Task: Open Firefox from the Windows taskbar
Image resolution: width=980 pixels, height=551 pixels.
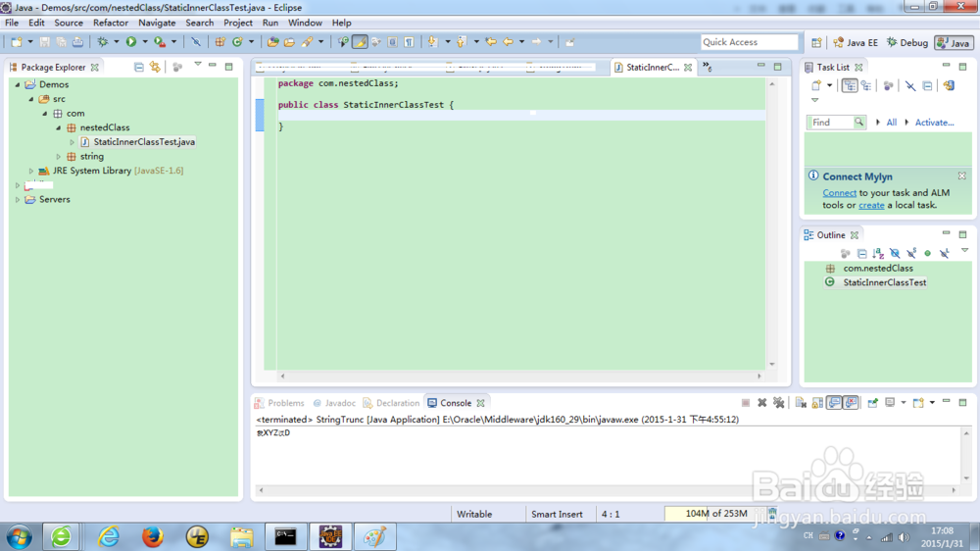Action: coord(152,536)
